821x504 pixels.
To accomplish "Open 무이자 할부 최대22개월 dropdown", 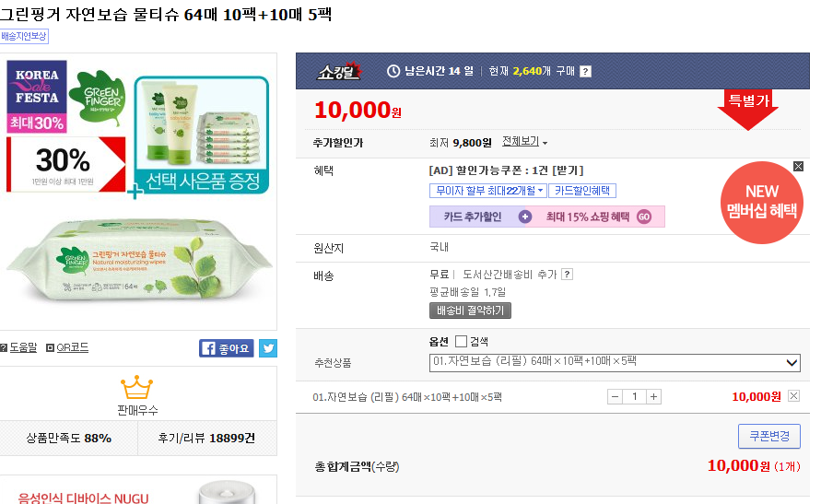I will coord(487,191).
